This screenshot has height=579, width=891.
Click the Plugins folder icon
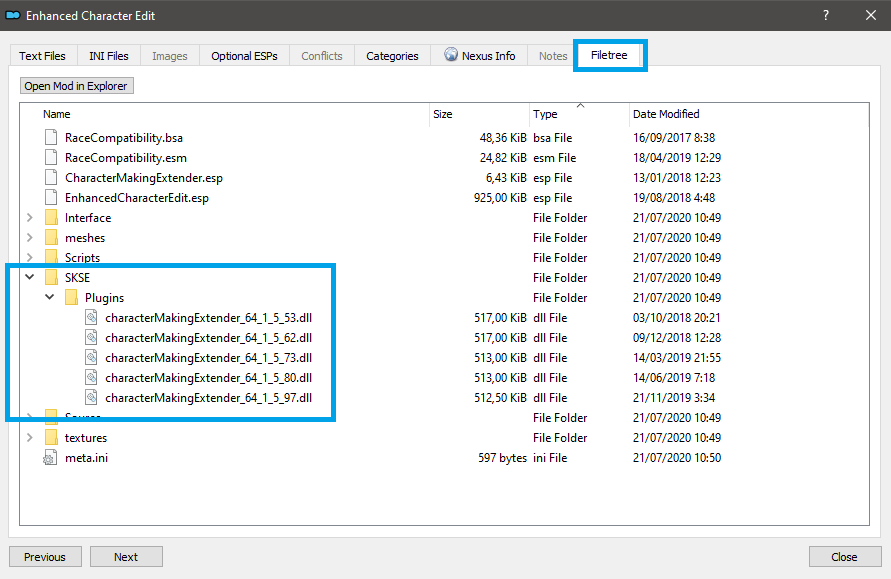pos(71,297)
